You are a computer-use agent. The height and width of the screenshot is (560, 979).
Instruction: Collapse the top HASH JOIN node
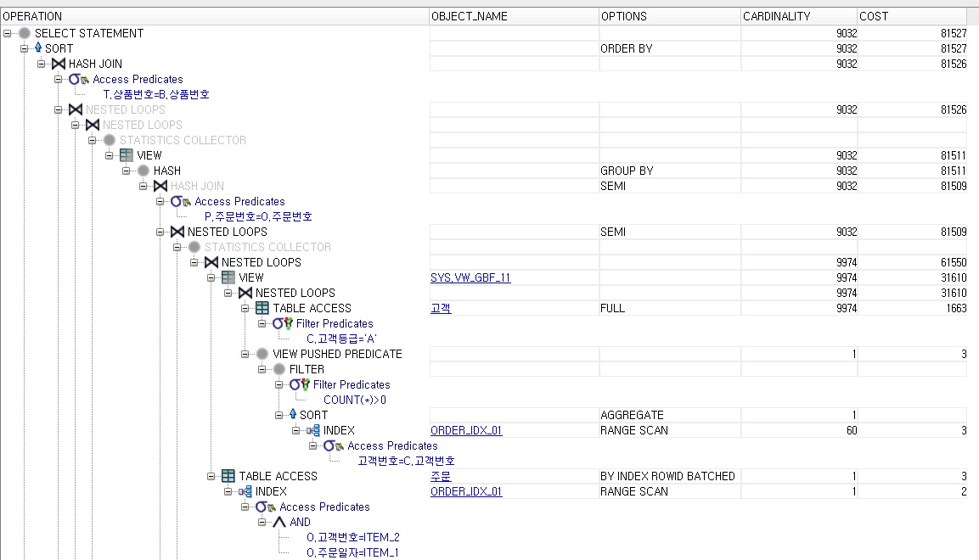point(42,64)
